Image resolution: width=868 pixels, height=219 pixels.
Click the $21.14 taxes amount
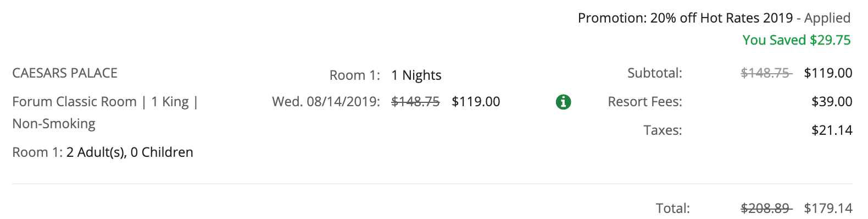point(832,130)
